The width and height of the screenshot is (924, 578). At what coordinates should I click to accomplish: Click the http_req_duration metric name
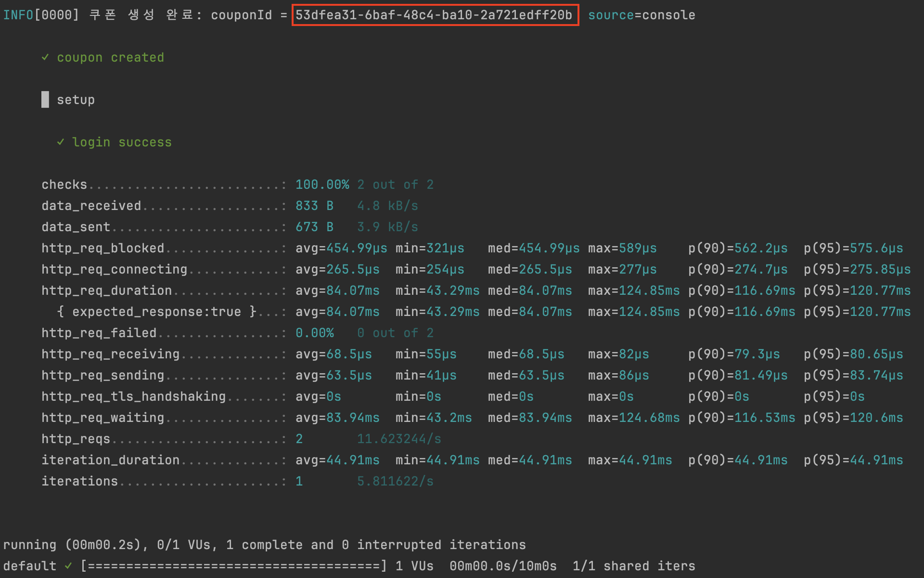[x=106, y=290]
